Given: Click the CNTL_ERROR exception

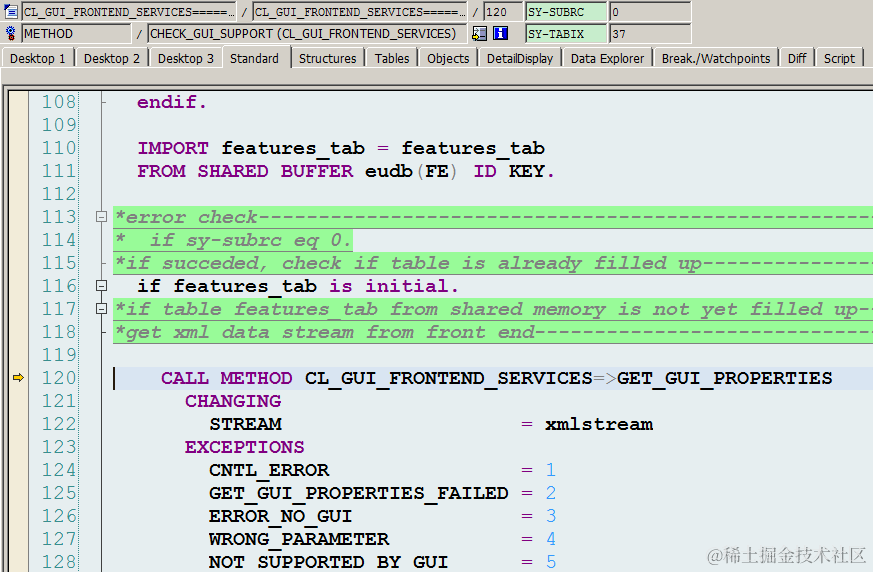Looking at the screenshot, I should coord(269,471).
